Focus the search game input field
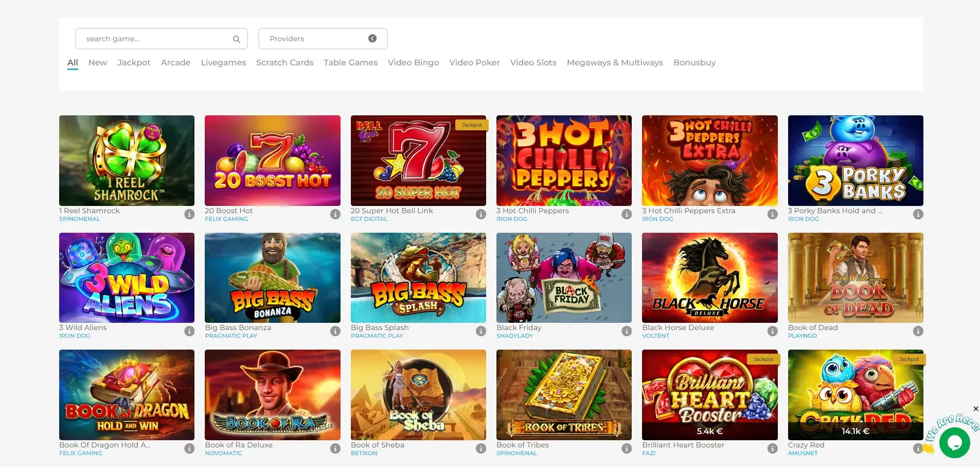Screen dimensions: 980x467 click(154, 39)
